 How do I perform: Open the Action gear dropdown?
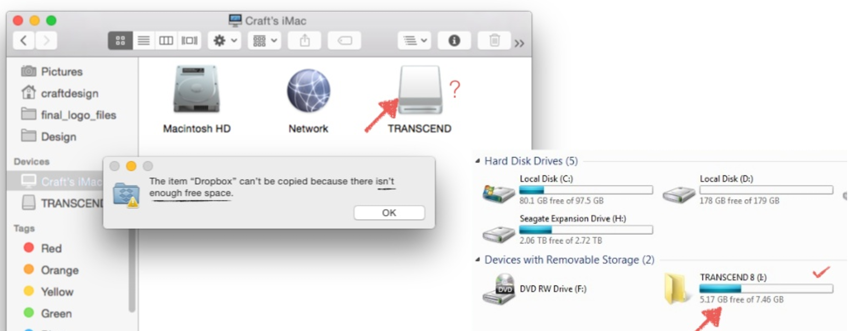point(224,41)
